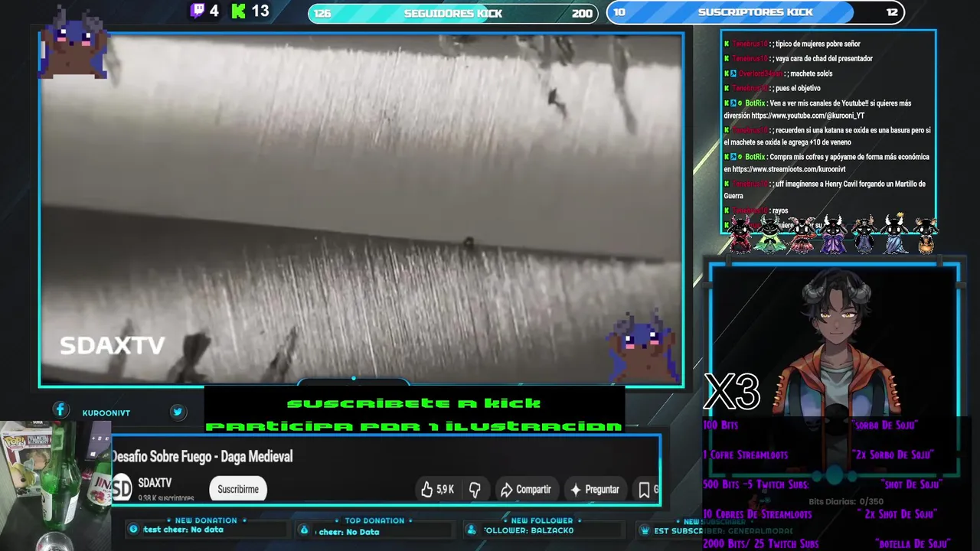The height and width of the screenshot is (551, 980).
Task: Click the Seguidores Kick progress bar
Action: pyautogui.click(x=453, y=13)
